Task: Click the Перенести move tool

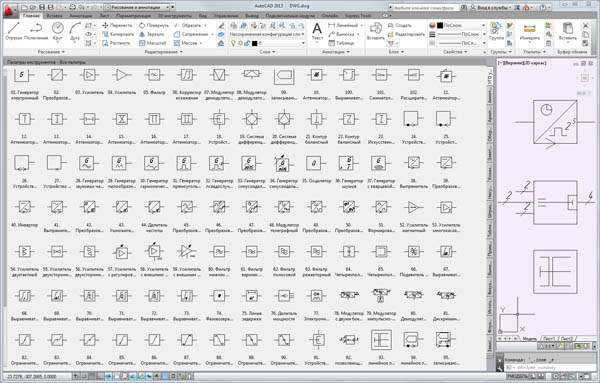Action: click(x=117, y=25)
